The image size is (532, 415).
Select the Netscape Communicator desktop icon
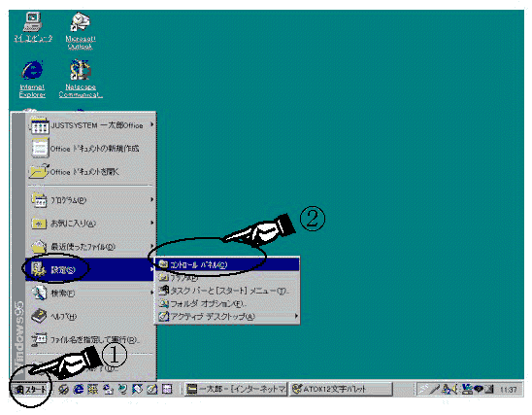81,79
